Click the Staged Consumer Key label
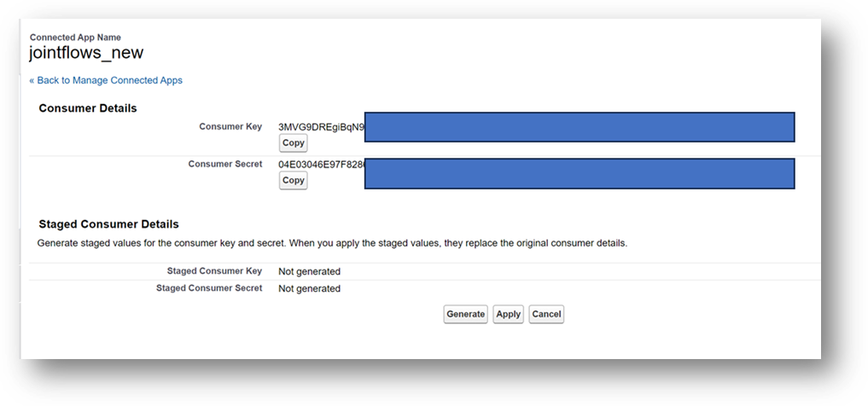Viewport: 868px width, 406px height. [215, 271]
